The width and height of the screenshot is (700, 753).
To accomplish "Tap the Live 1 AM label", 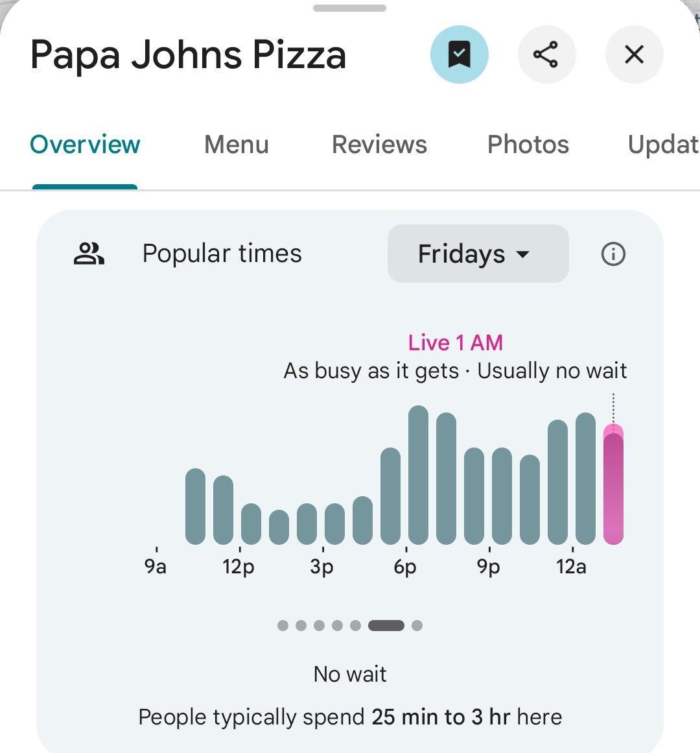I will pos(455,342).
